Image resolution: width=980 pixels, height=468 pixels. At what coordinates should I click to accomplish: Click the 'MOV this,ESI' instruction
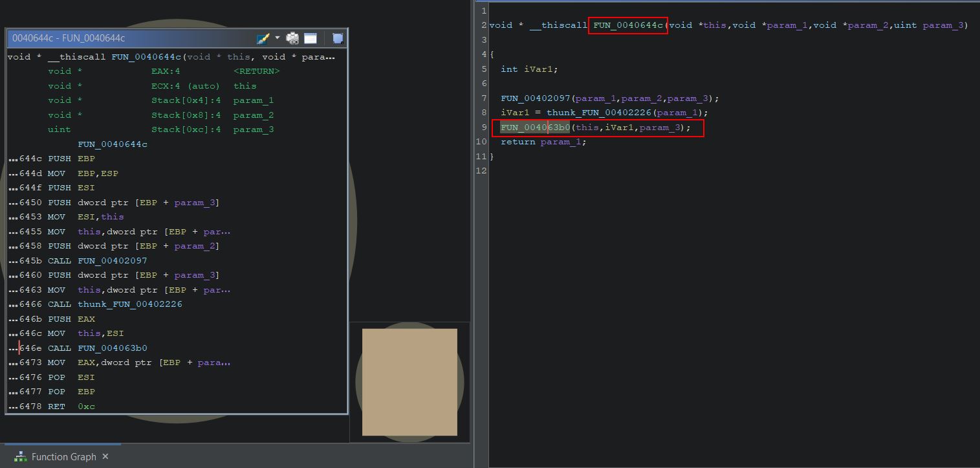click(x=85, y=333)
